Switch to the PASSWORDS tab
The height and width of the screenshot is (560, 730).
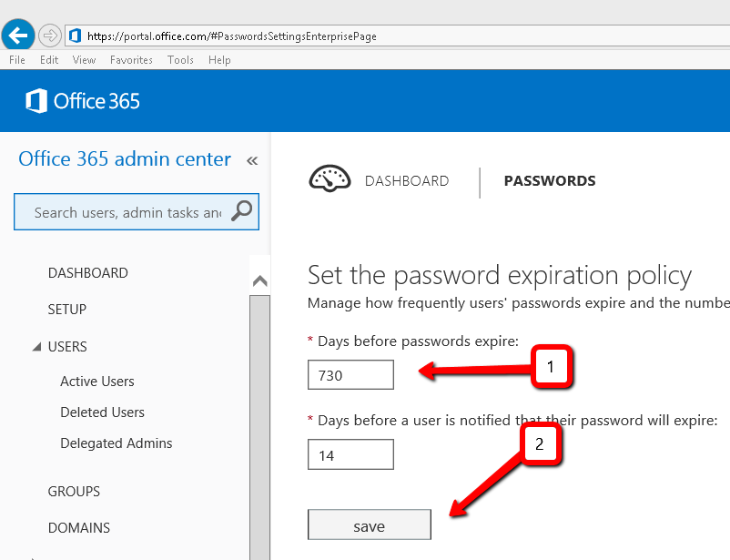pos(549,180)
